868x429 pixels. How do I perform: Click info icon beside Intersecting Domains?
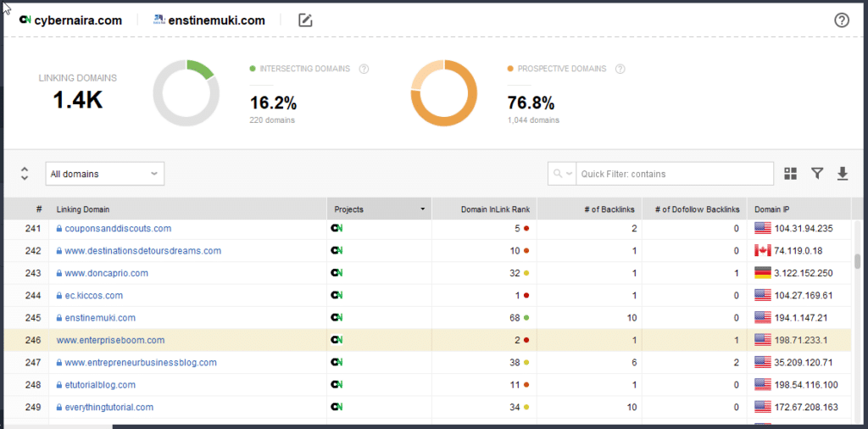364,69
